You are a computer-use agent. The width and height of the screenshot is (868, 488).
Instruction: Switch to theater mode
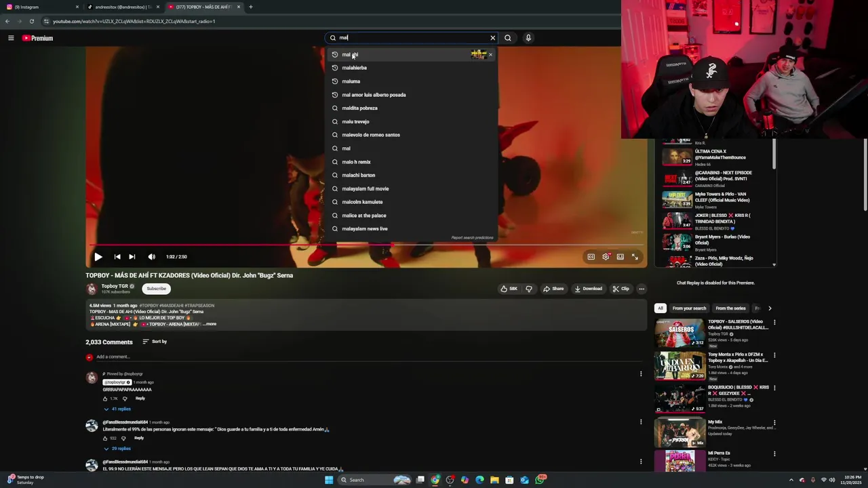coord(620,257)
